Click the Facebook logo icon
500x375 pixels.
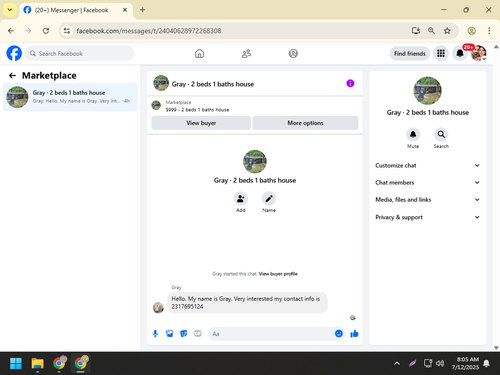(x=14, y=53)
